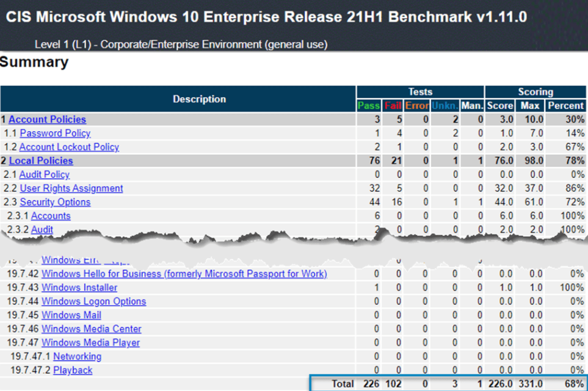
Task: Click the Scoring group header
Action: coord(535,92)
